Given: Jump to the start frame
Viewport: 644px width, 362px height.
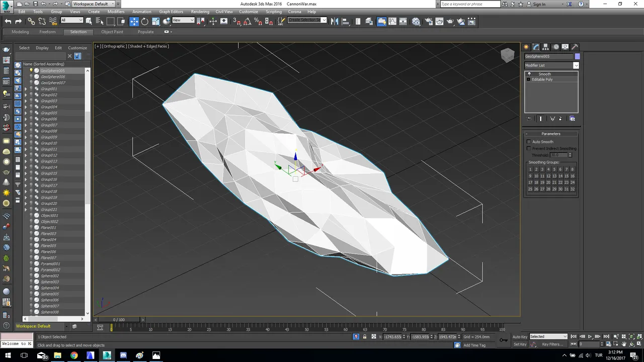Looking at the screenshot, I should 574,336.
